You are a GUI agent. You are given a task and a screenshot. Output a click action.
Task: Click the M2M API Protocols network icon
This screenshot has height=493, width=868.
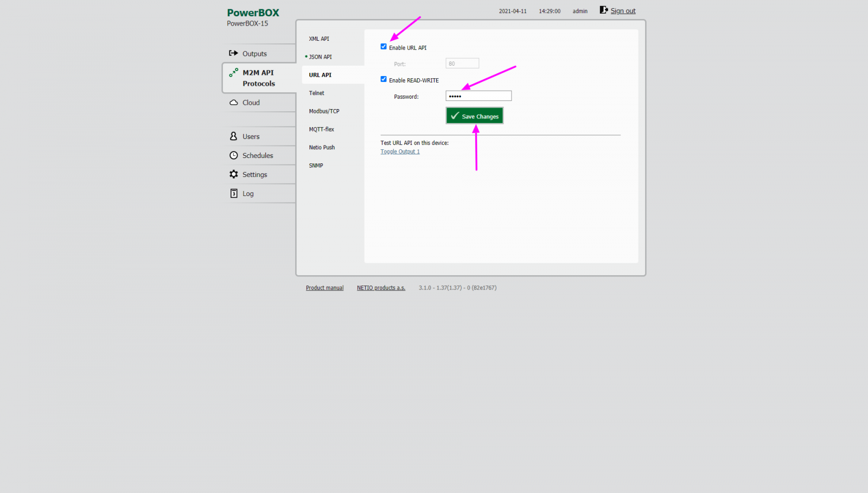click(x=233, y=73)
